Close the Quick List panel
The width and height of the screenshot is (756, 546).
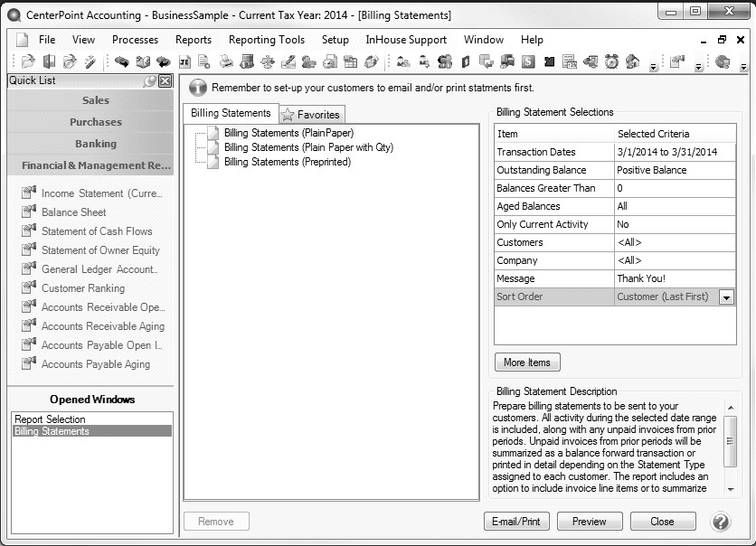165,81
